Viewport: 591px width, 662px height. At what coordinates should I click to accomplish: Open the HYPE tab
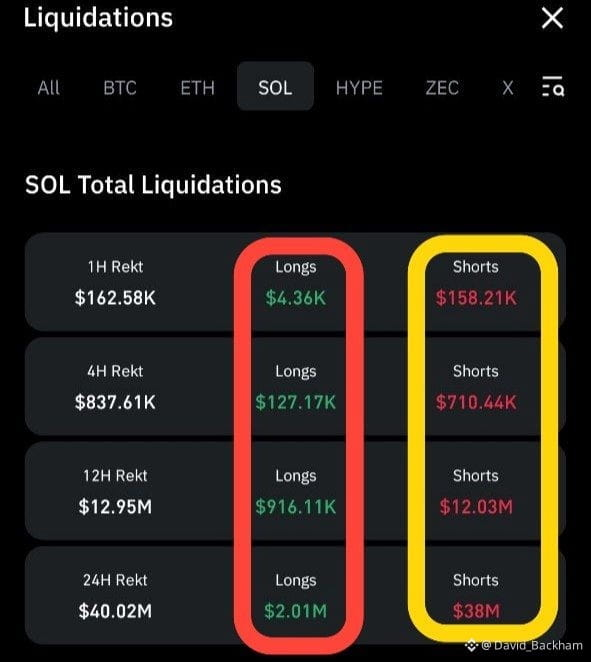tap(359, 88)
